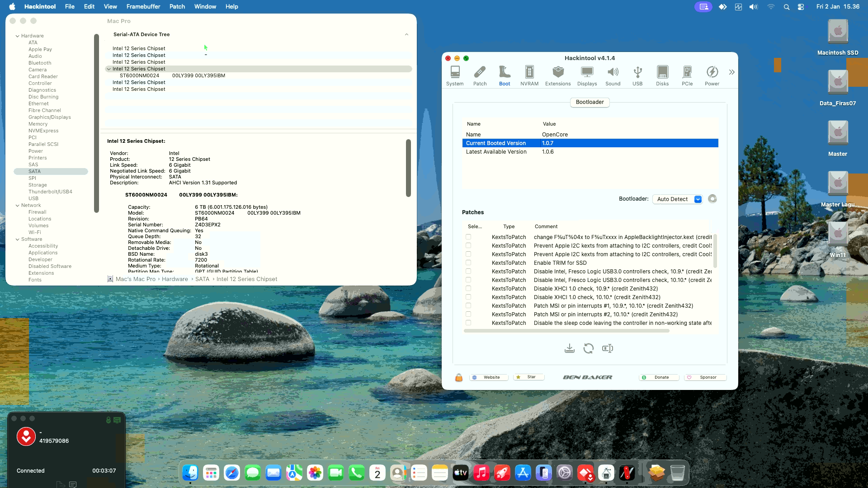Image resolution: width=868 pixels, height=488 pixels.
Task: Select the ST6000NM0024 drive row
Action: tap(259, 75)
